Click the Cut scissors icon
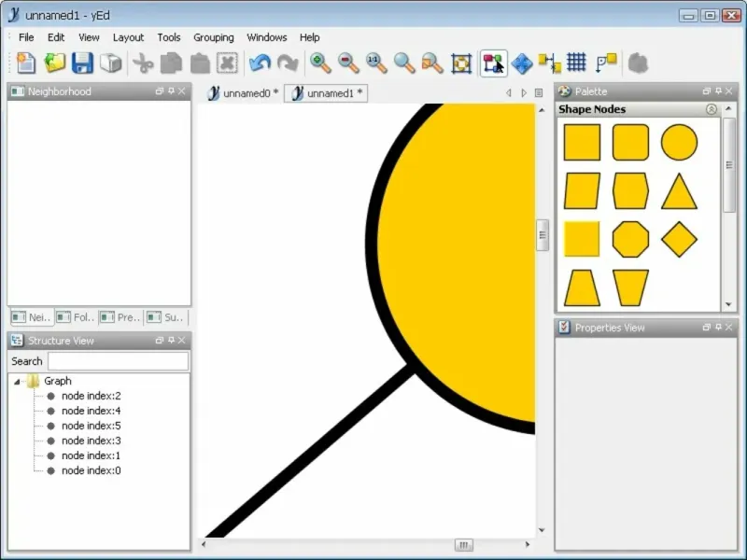The image size is (747, 560). tap(143, 63)
